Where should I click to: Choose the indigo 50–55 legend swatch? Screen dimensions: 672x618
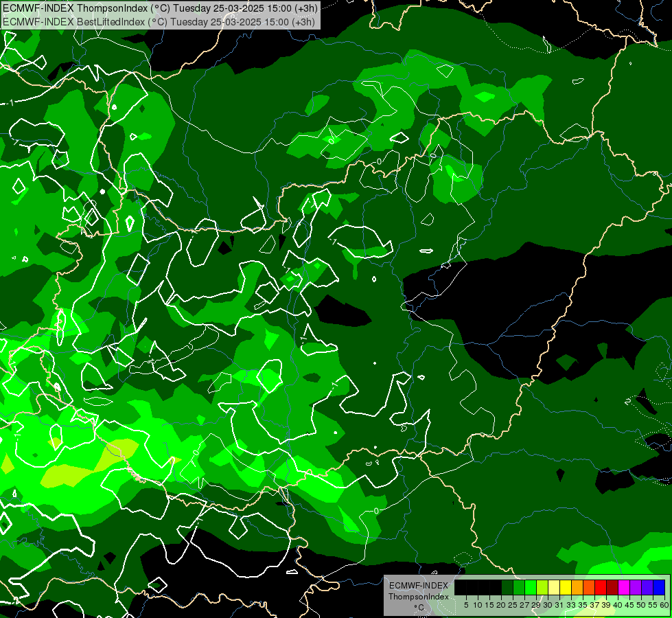[x=647, y=587]
